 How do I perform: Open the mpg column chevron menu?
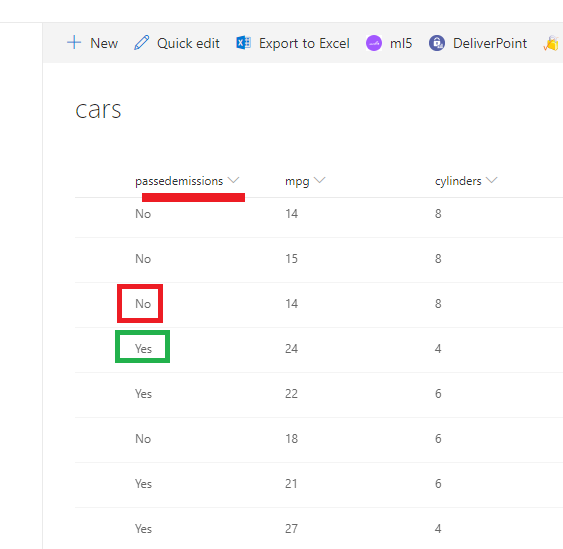319,180
